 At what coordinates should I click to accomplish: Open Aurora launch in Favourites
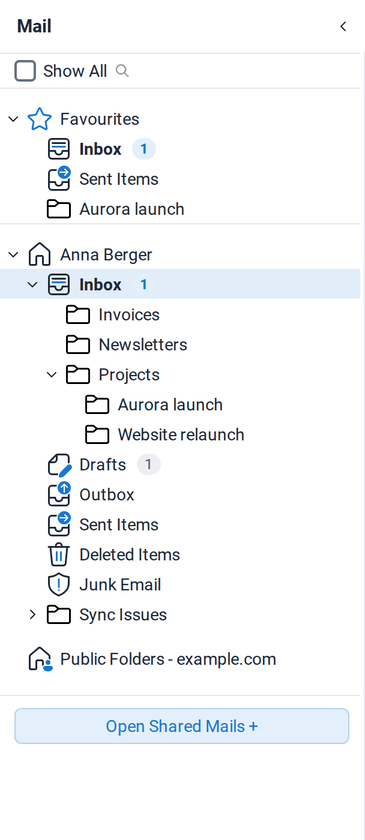pyautogui.click(x=132, y=209)
